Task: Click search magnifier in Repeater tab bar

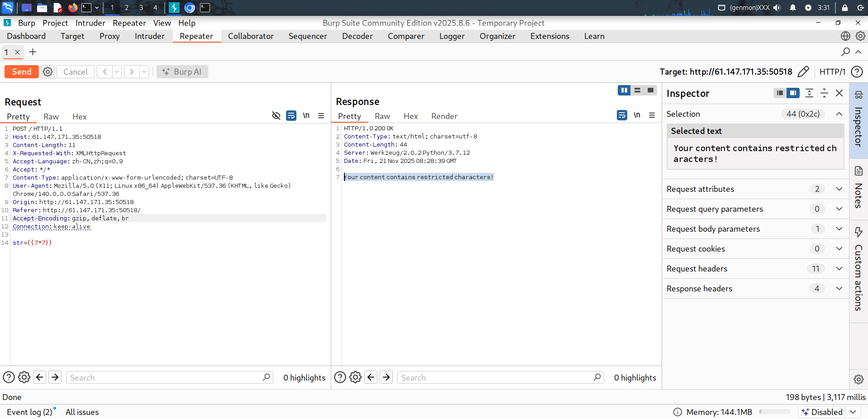Action: coord(845,52)
